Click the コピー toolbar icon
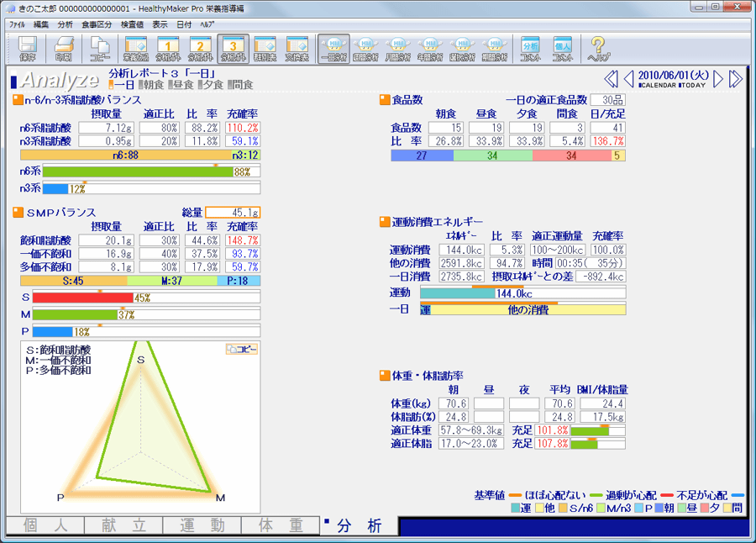The height and width of the screenshot is (543, 756). click(x=100, y=49)
